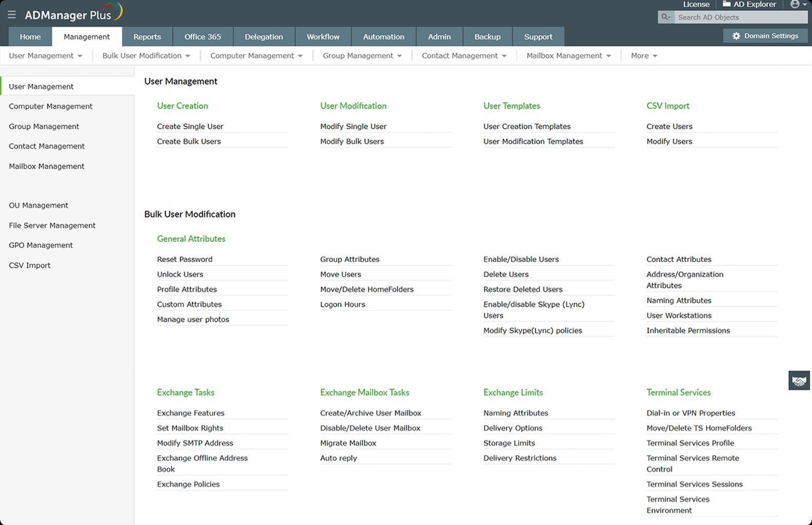The image size is (812, 525).
Task: Open the More dropdown menu
Action: pyautogui.click(x=644, y=56)
